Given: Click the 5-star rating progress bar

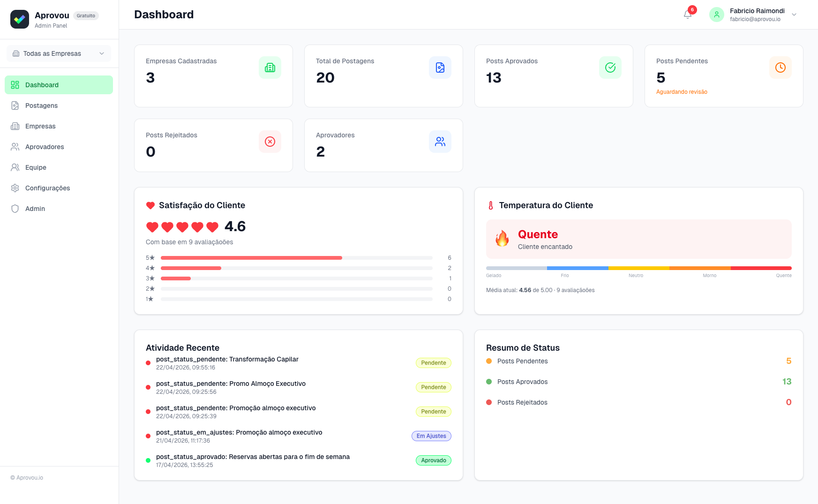Looking at the screenshot, I should point(296,258).
